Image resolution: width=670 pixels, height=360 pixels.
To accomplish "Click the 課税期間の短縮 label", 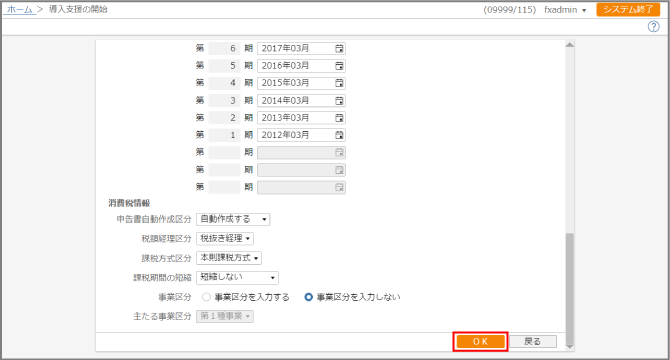I will coord(162,278).
